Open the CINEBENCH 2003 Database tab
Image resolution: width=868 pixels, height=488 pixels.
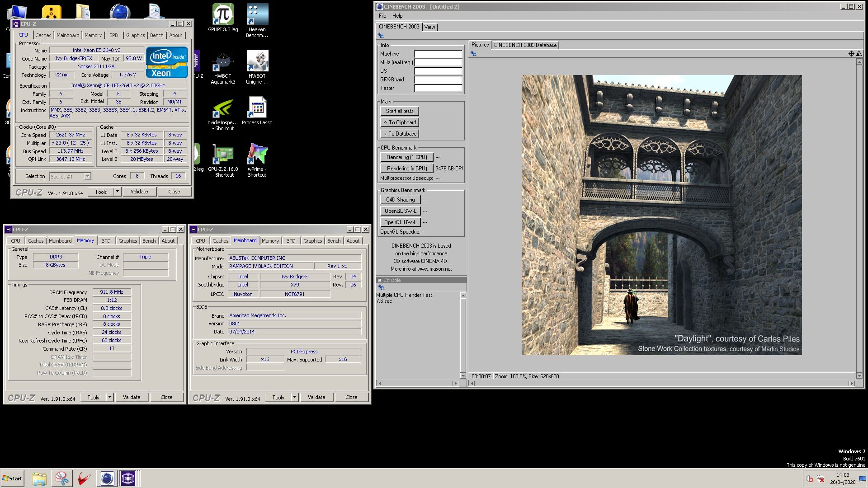[x=525, y=45]
